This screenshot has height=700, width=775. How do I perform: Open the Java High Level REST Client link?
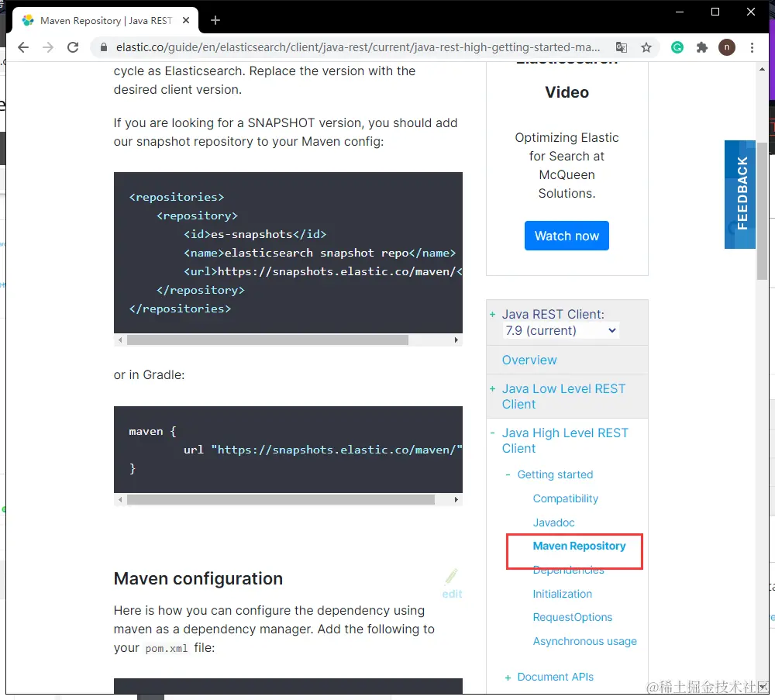pyautogui.click(x=565, y=440)
